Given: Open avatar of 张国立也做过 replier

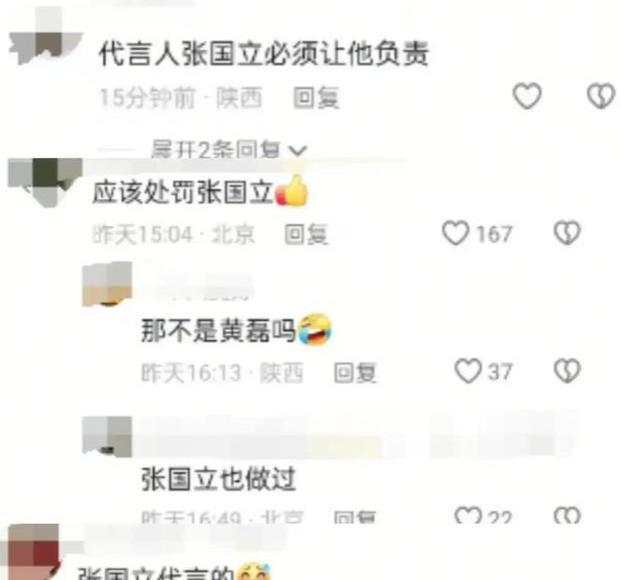Looking at the screenshot, I should 107,437.
